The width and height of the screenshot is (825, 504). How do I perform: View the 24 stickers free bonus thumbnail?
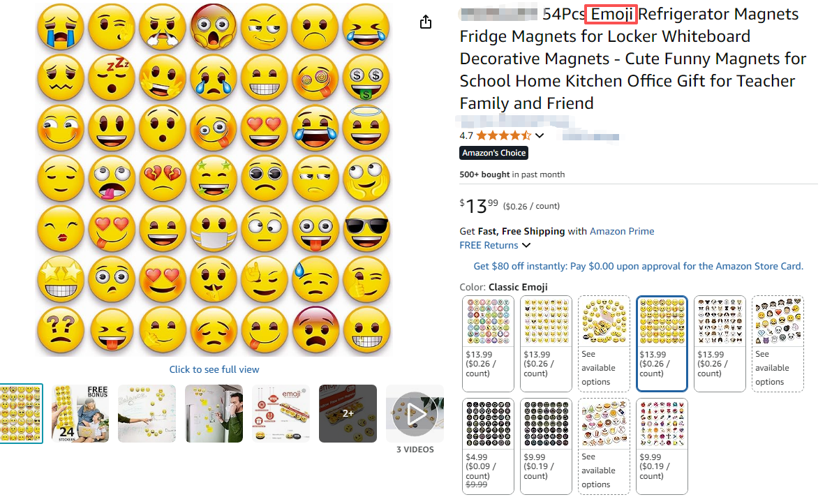point(80,413)
